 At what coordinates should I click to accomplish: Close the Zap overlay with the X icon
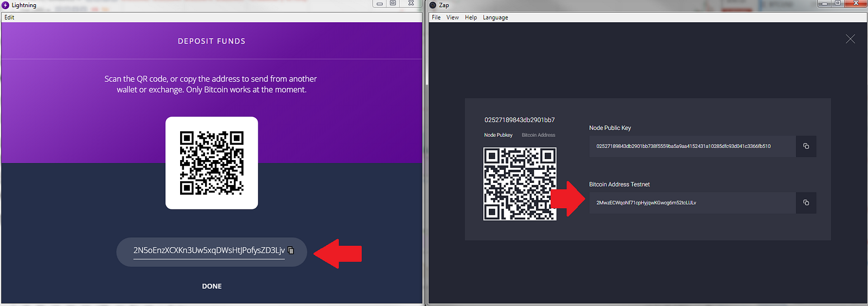point(850,39)
